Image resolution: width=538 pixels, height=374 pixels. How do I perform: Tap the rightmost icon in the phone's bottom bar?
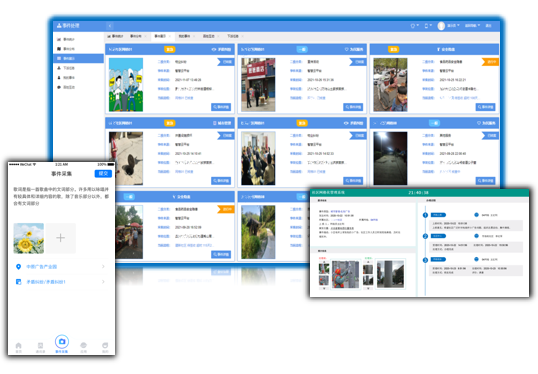pos(105,345)
